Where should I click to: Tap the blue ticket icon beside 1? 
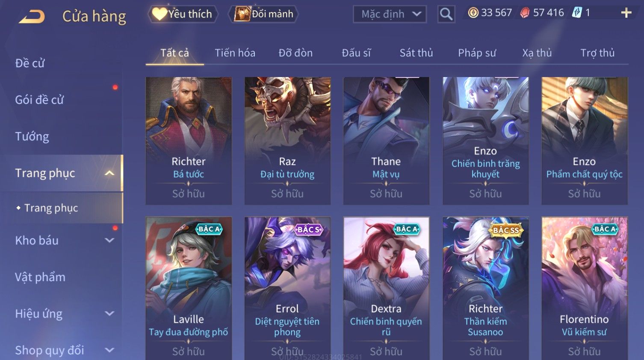coord(577,13)
